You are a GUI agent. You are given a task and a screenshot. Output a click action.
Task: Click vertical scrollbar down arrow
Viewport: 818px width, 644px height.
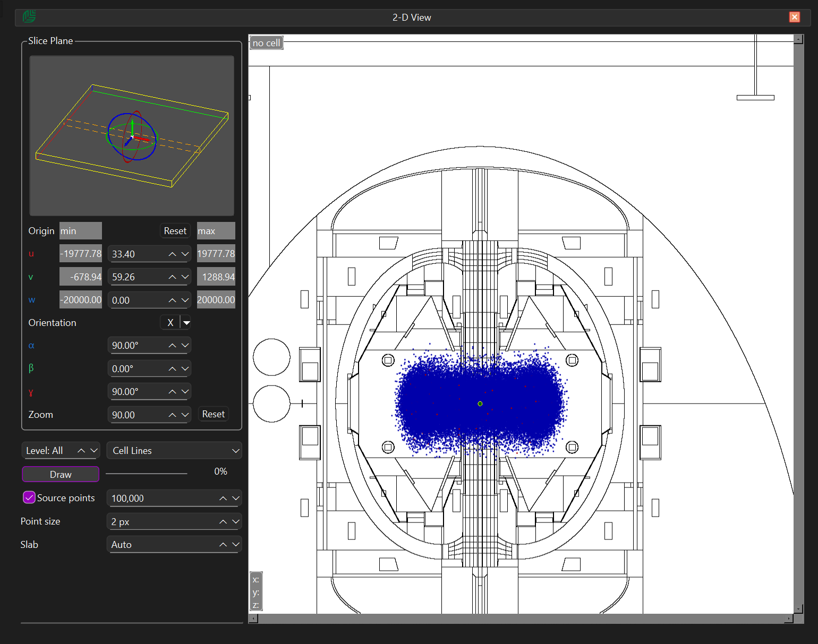tap(798, 609)
